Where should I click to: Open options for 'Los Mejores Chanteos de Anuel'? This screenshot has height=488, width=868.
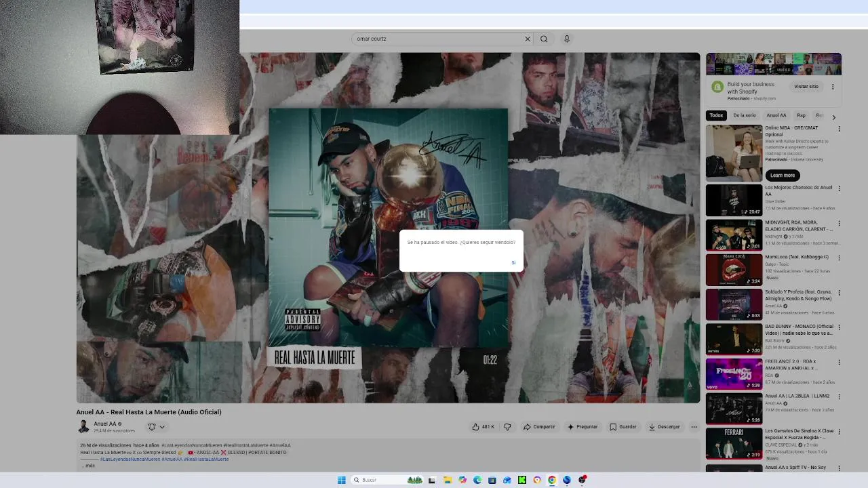[839, 188]
